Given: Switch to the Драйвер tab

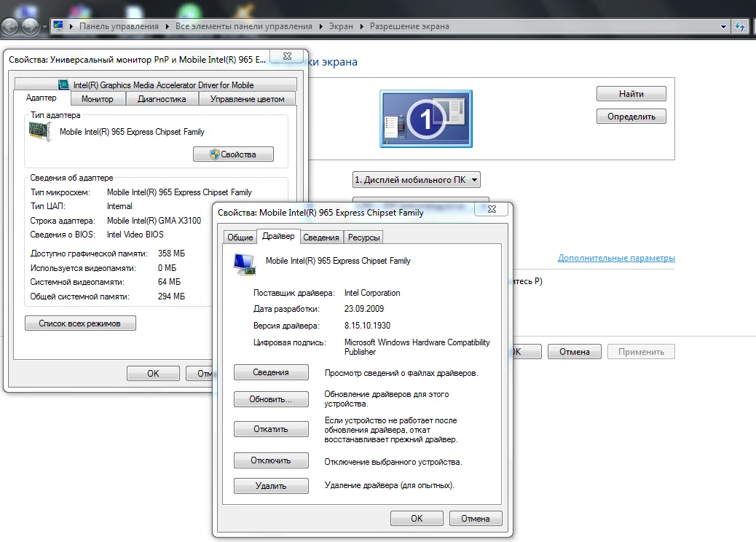Looking at the screenshot, I should 279,236.
